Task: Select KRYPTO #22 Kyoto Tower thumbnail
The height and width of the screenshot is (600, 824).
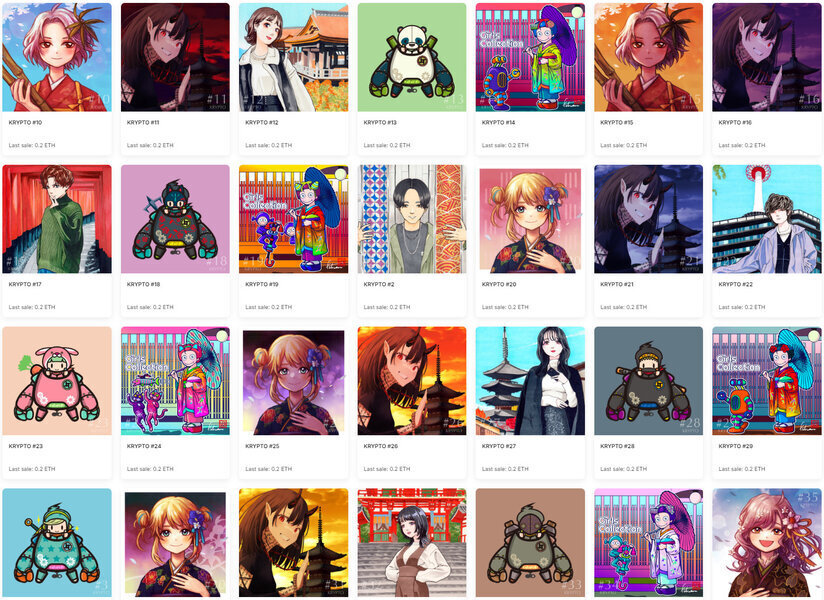Action: click(x=767, y=219)
